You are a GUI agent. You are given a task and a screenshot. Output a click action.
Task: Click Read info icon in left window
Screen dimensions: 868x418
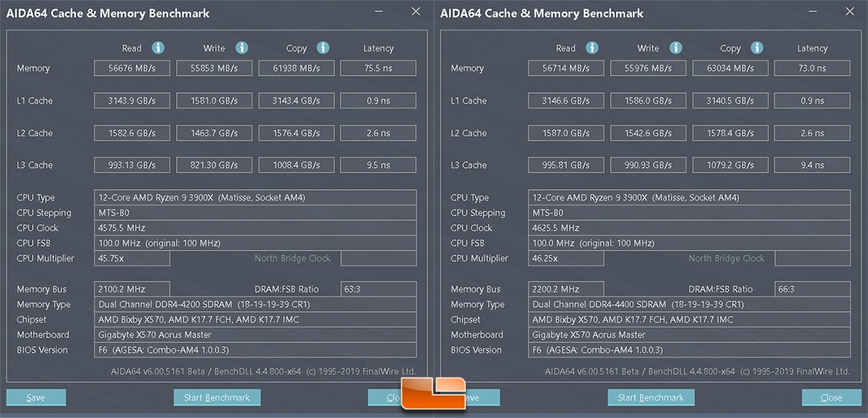click(x=158, y=48)
